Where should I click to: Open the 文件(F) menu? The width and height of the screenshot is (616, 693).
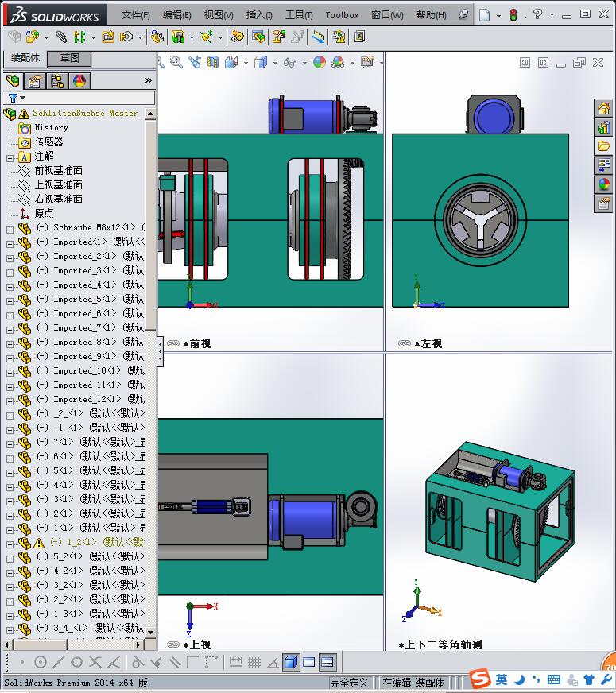point(136,15)
